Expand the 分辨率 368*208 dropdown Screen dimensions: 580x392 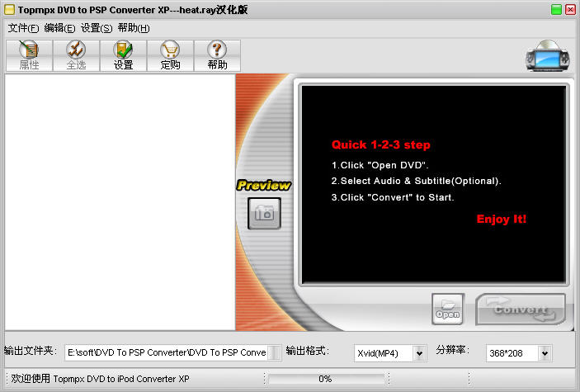pos(545,353)
